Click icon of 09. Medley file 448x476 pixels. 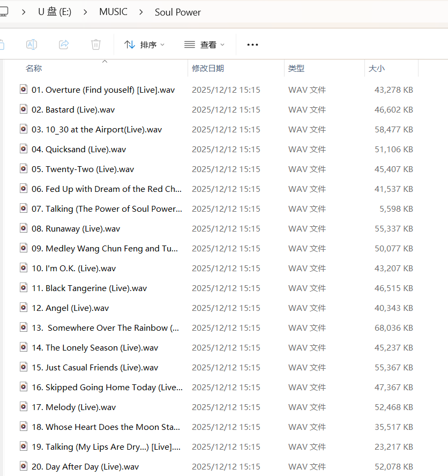tap(24, 248)
